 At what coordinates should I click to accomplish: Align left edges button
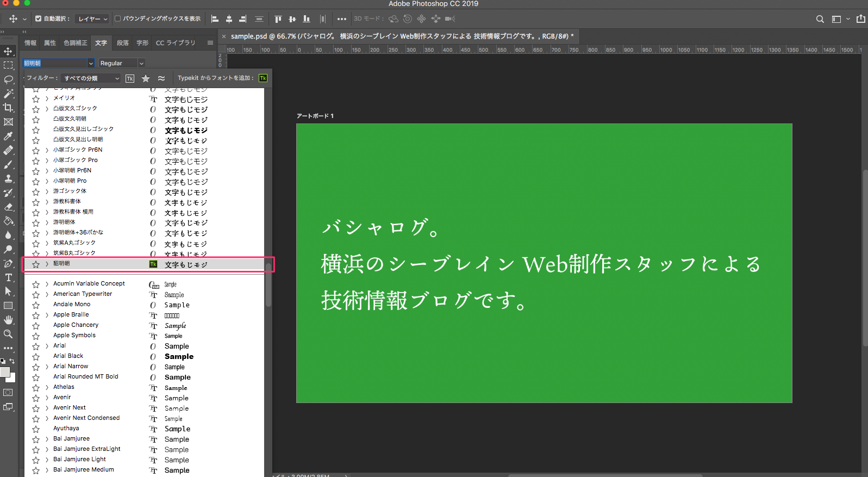tap(215, 19)
